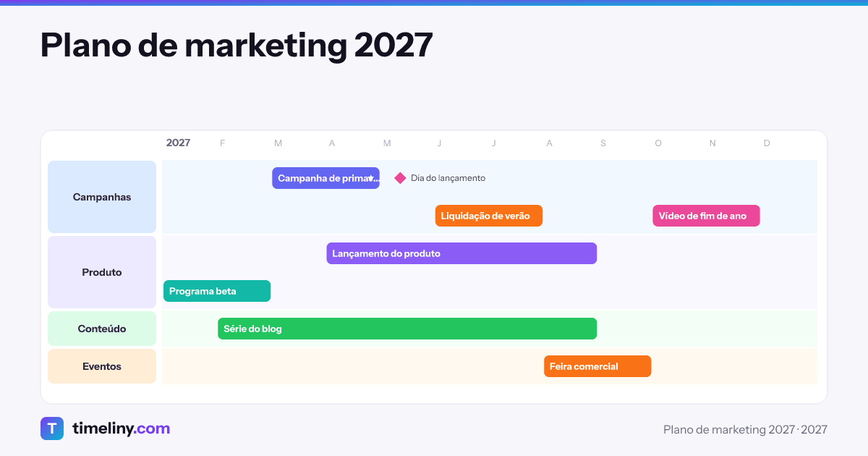
Task: Click the Programa beta bar
Action: pos(217,291)
